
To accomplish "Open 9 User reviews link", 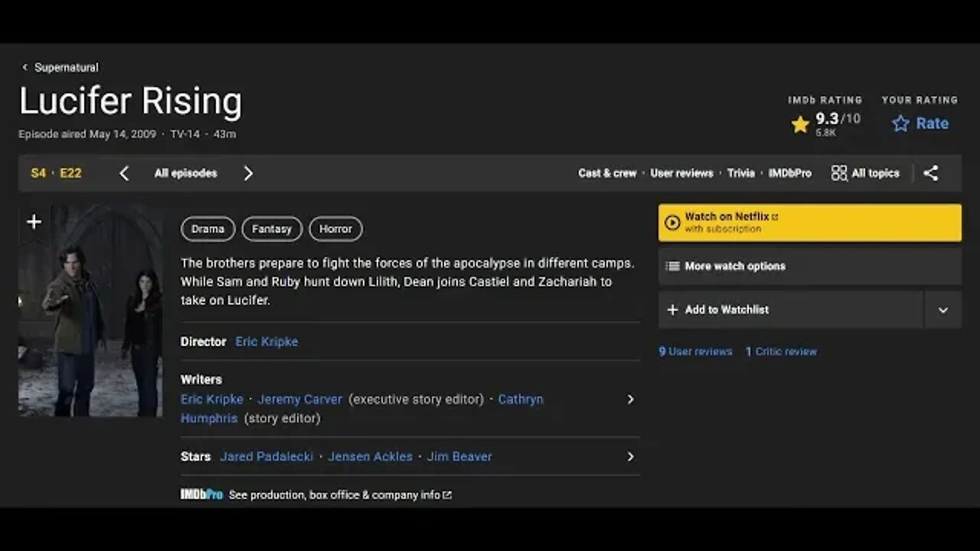I will [695, 351].
